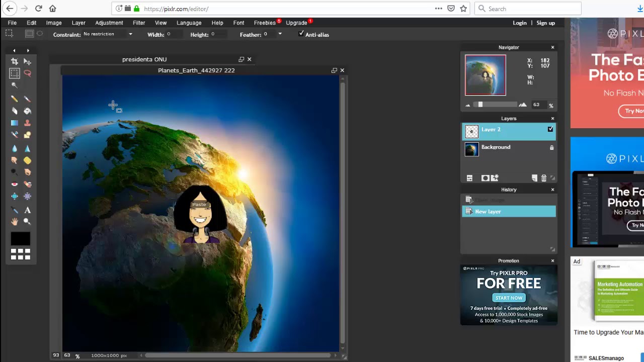Switch to elliptical marquee mode in options bar

(x=40, y=34)
